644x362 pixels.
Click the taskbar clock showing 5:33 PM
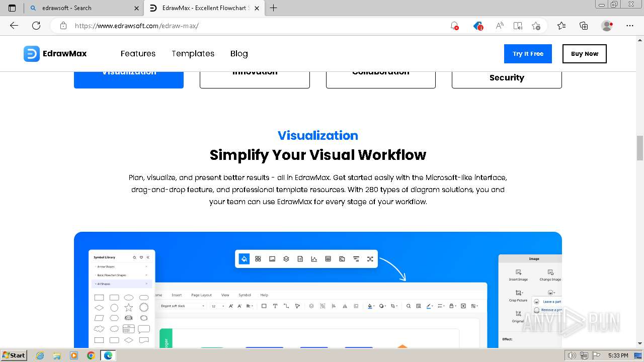[618, 355]
